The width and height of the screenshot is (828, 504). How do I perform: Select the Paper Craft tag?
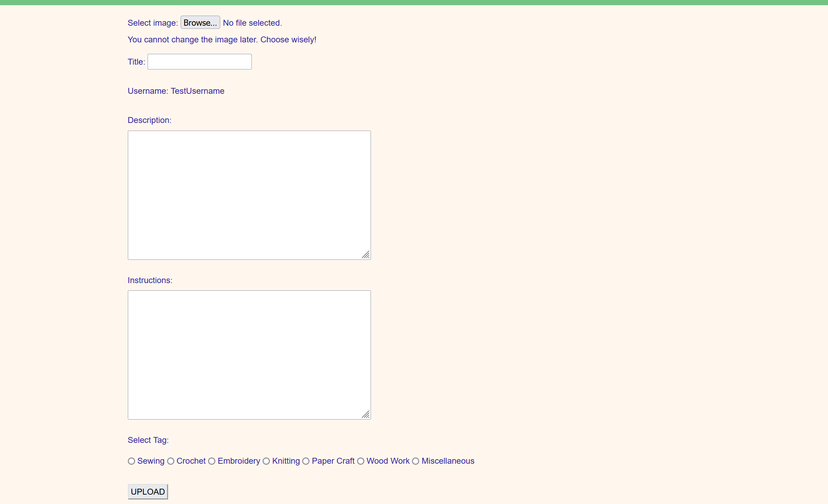(x=306, y=461)
